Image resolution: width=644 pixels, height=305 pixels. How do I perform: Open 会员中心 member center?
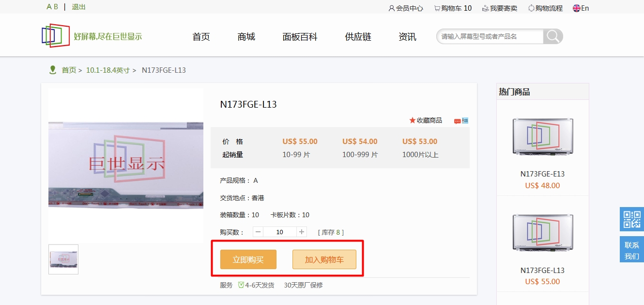point(406,8)
